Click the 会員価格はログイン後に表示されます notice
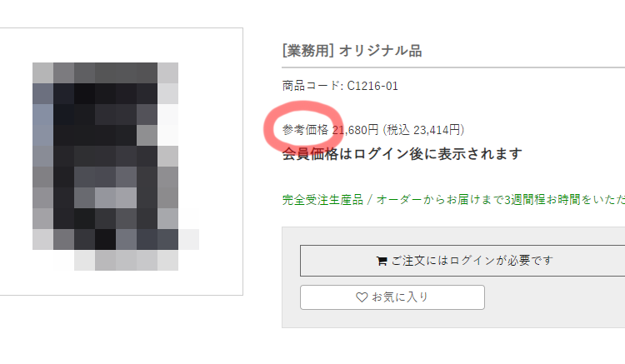The height and width of the screenshot is (364, 625). pyautogui.click(x=402, y=154)
